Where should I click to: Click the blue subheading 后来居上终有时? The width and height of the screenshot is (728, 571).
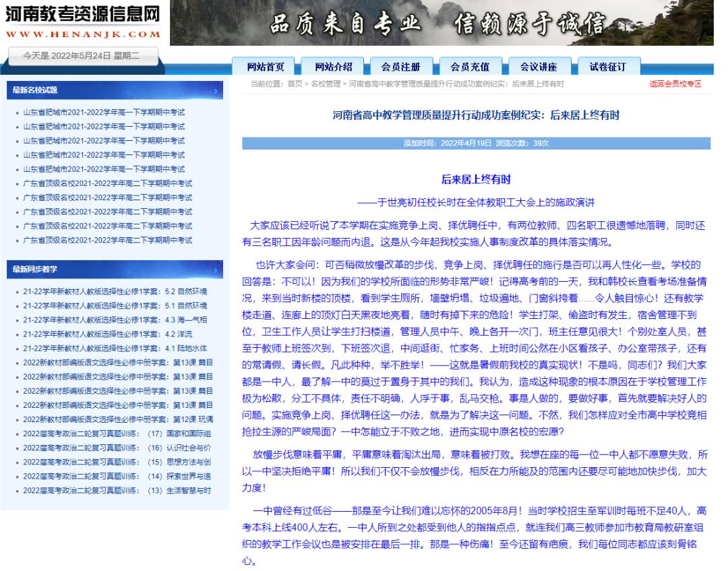pyautogui.click(x=476, y=179)
